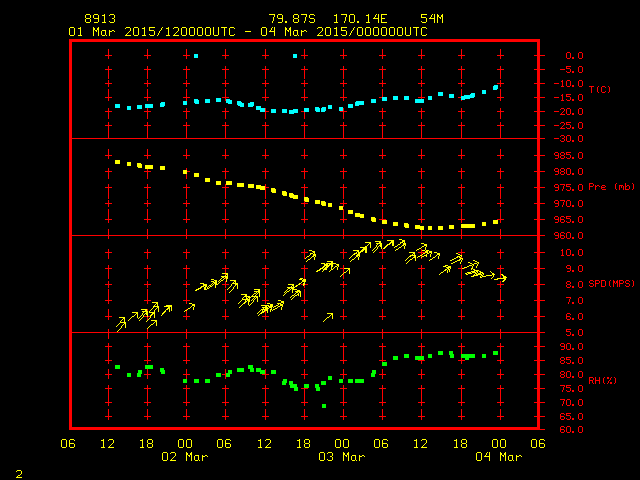Click the 7.0 wind speed tick value
640x480 pixels.
[574, 301]
